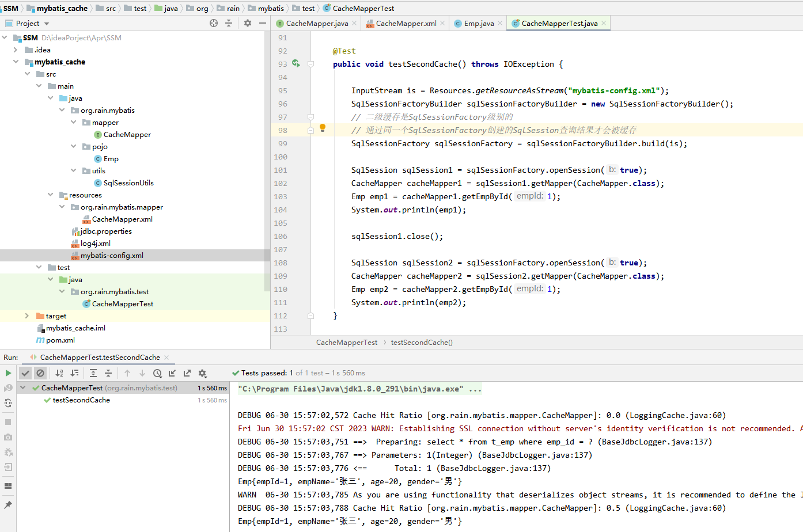The height and width of the screenshot is (532, 803).
Task: Open CacheMapper interface in project tree
Action: [122, 134]
